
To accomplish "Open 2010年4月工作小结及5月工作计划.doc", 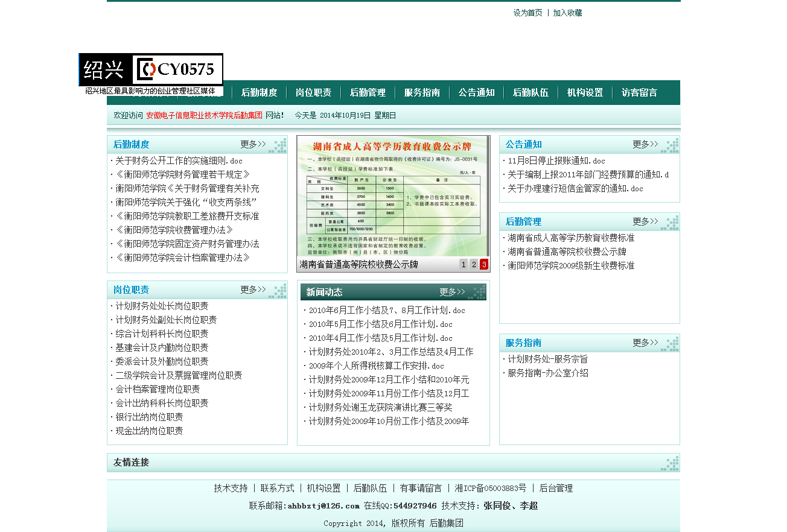I will (x=380, y=338).
